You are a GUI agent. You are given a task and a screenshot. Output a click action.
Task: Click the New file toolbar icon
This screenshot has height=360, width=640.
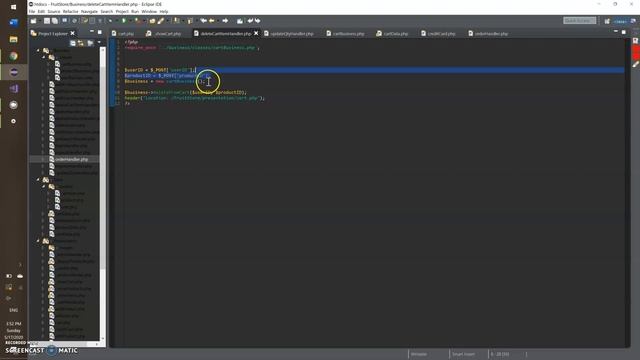tap(33, 21)
